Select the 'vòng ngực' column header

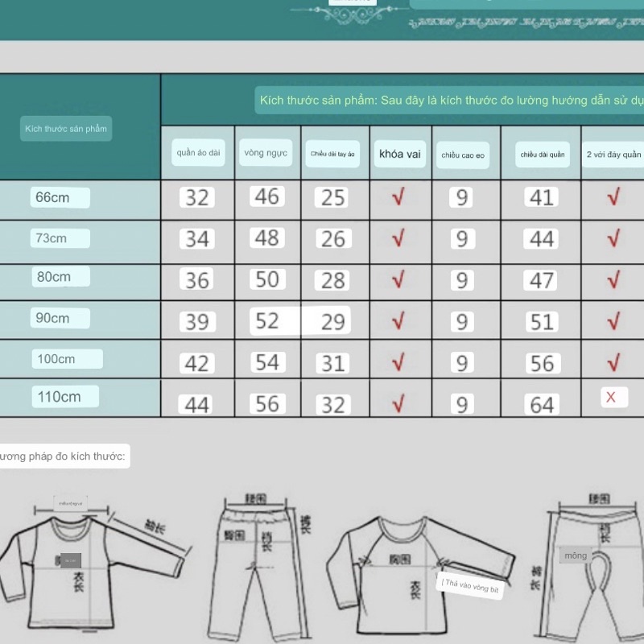[x=266, y=152]
